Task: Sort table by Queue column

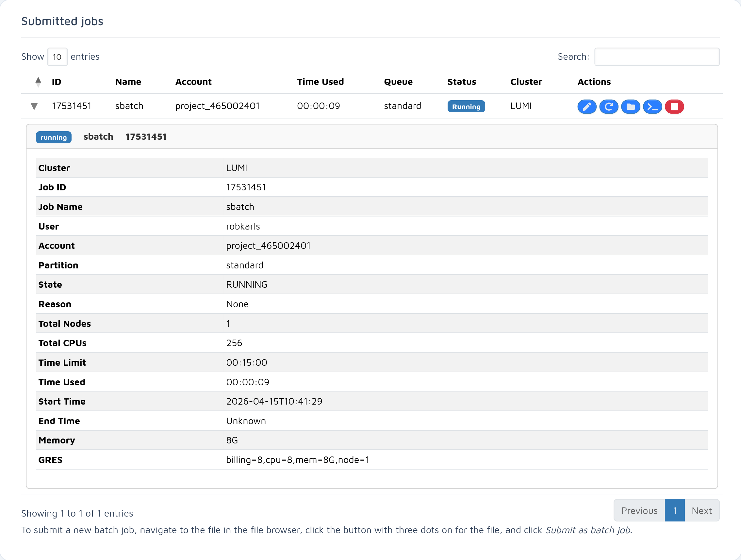Action: pyautogui.click(x=398, y=82)
